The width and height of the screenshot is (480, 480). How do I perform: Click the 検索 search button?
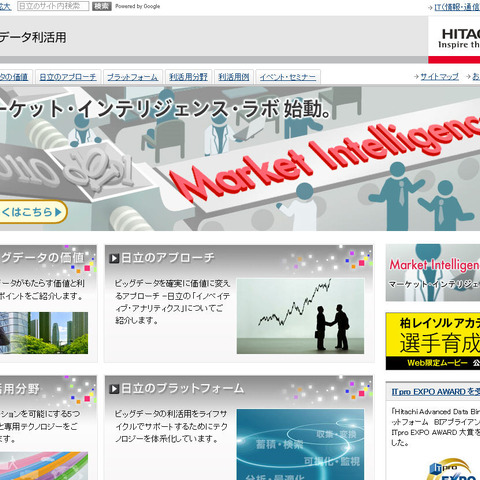coord(102,6)
